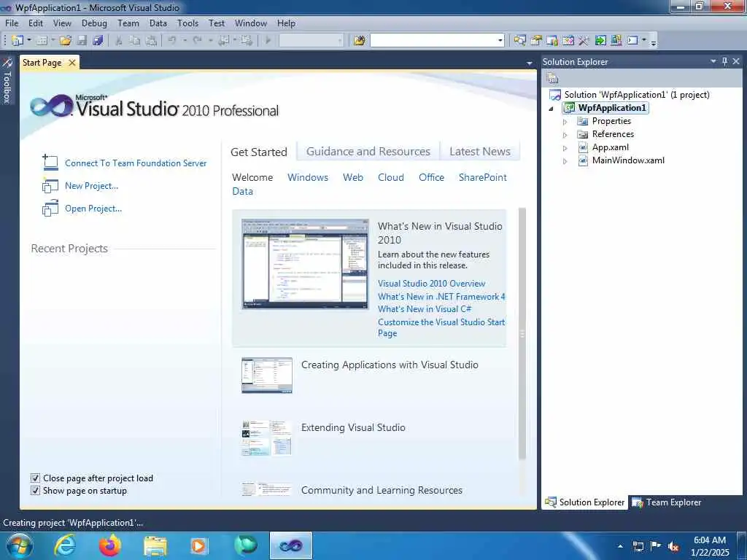Expand the MainWindow.xaml node
Image resolution: width=747 pixels, height=560 pixels.
coord(565,161)
